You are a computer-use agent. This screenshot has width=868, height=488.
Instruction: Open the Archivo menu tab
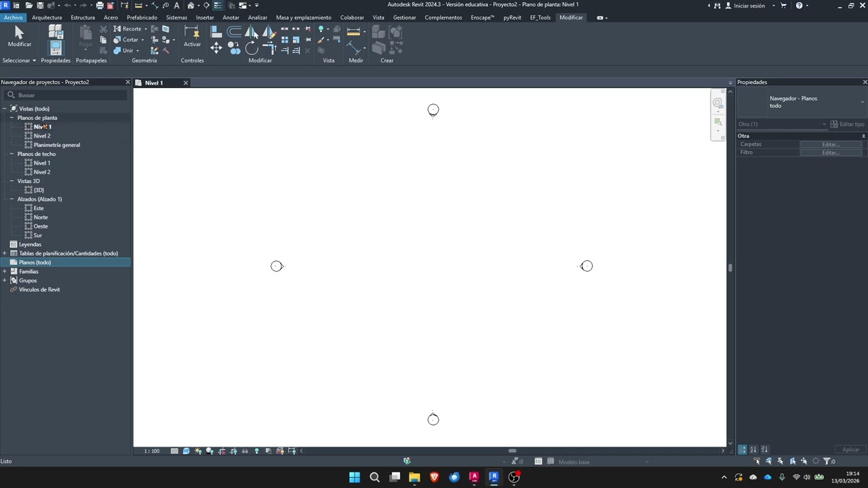13,18
